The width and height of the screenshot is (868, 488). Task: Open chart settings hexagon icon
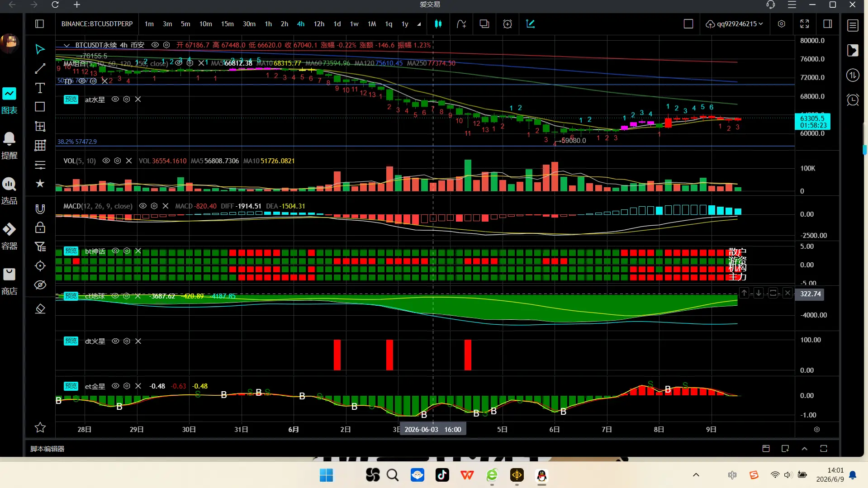pyautogui.click(x=781, y=24)
